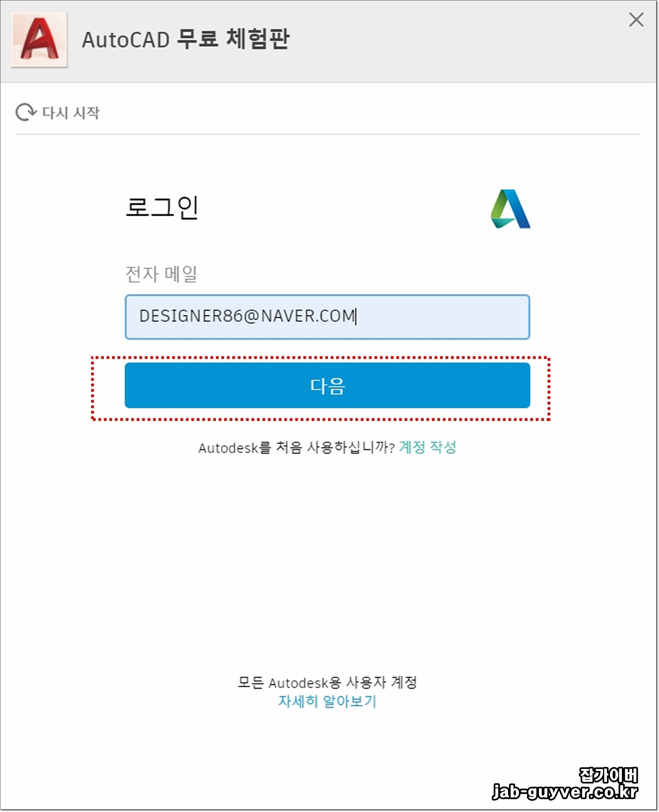Image resolution: width=659 pixels, height=812 pixels.
Task: Open the 계정 작성 create account link
Action: click(x=427, y=447)
